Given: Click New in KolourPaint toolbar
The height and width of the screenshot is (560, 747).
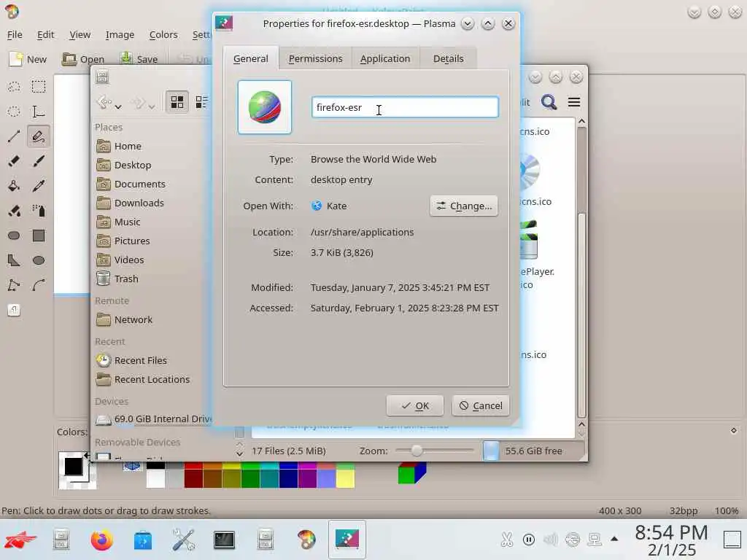Looking at the screenshot, I should [x=28, y=59].
